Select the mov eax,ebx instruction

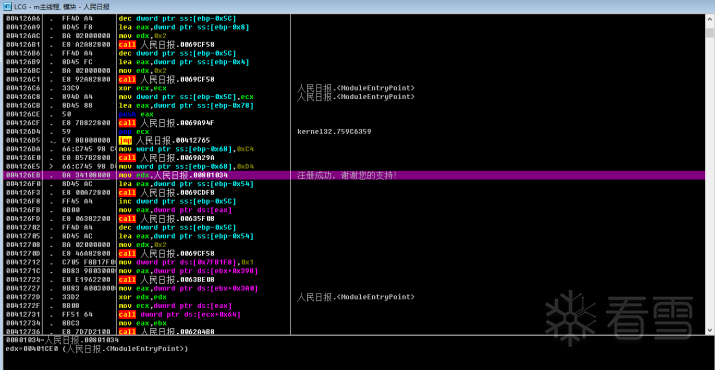[x=142, y=323]
